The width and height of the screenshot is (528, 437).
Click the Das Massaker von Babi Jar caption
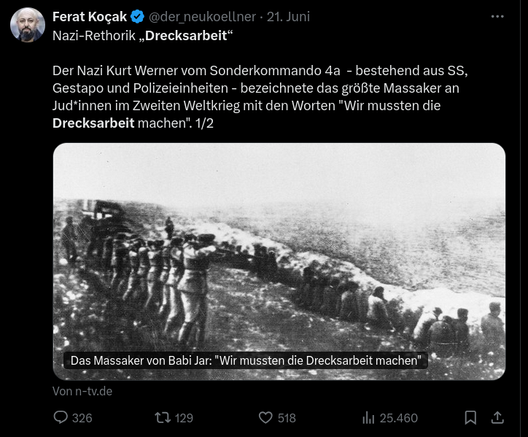tap(246, 361)
